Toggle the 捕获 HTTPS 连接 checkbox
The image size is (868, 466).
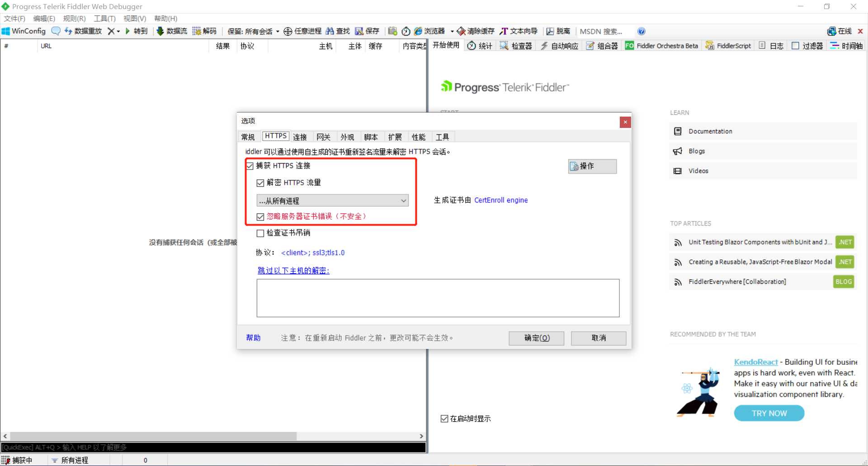pos(250,166)
